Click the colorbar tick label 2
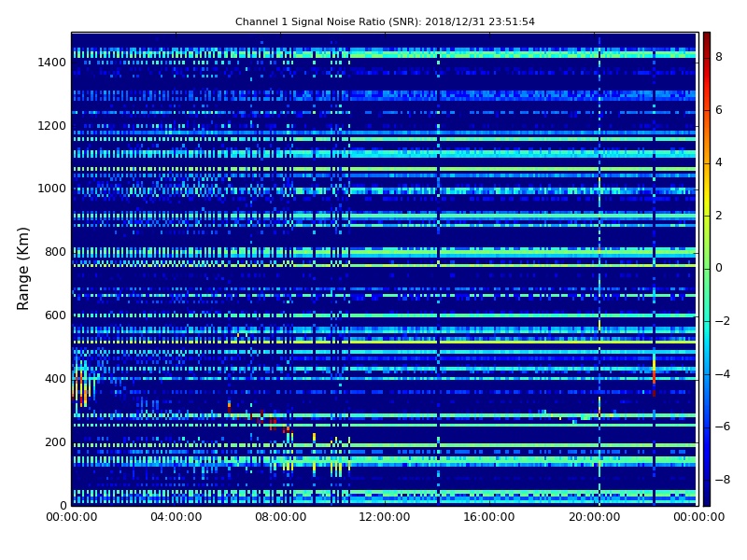The width and height of the screenshot is (747, 560). (x=719, y=216)
